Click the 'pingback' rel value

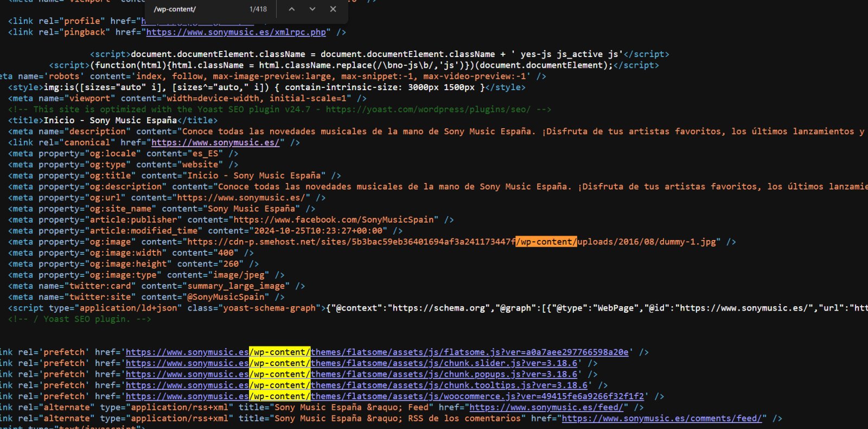[x=85, y=33]
